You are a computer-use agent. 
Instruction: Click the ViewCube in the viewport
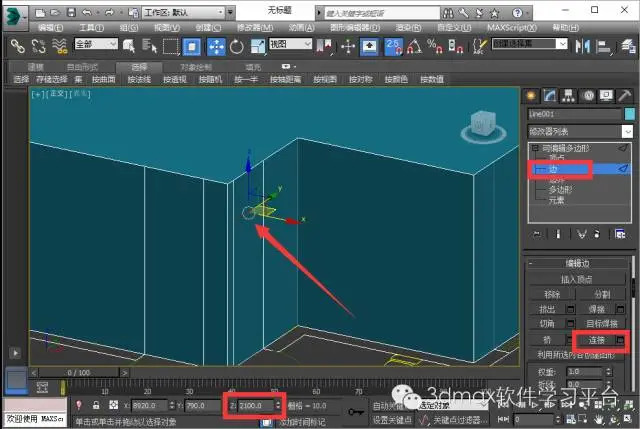tap(484, 126)
